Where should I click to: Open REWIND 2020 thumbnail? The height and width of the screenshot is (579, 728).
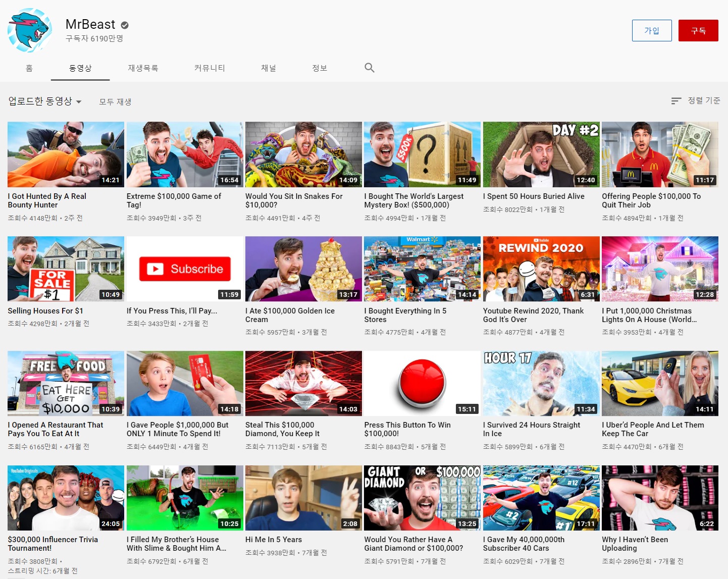tap(541, 269)
